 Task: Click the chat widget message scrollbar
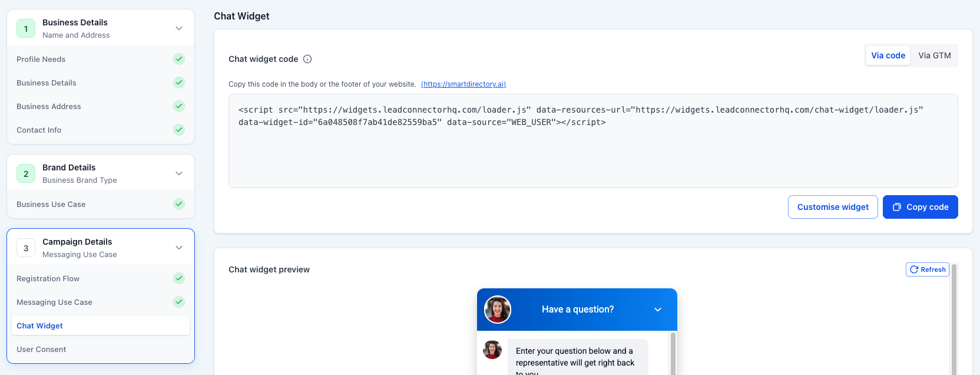point(673,353)
